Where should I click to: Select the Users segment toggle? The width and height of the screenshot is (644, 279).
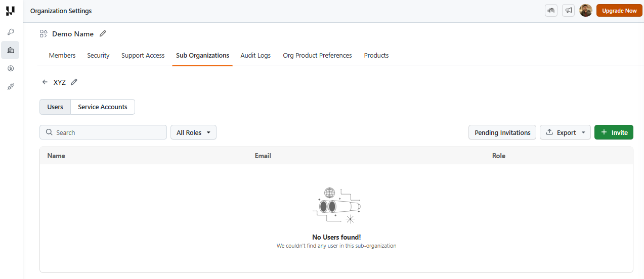[x=55, y=107]
